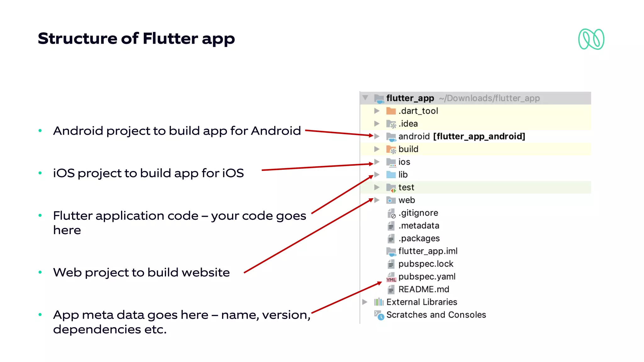Click the 'Structure of Flutter app' heading

(x=136, y=39)
